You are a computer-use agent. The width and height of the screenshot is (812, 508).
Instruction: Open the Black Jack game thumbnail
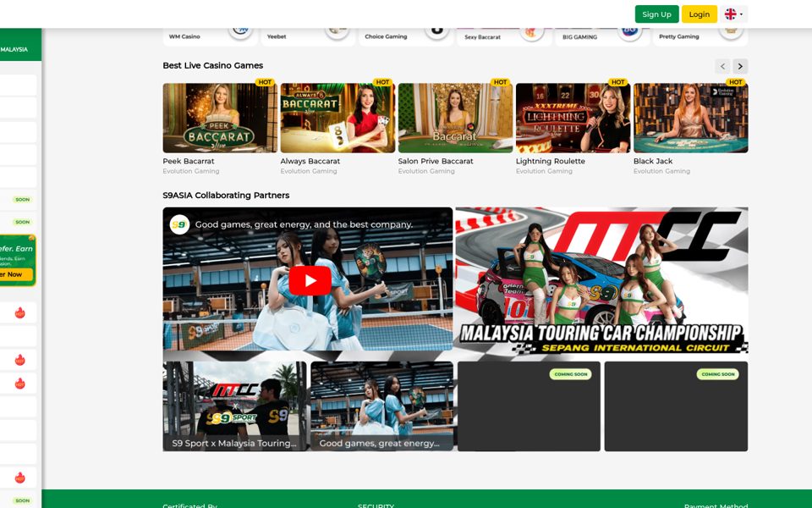click(x=691, y=118)
